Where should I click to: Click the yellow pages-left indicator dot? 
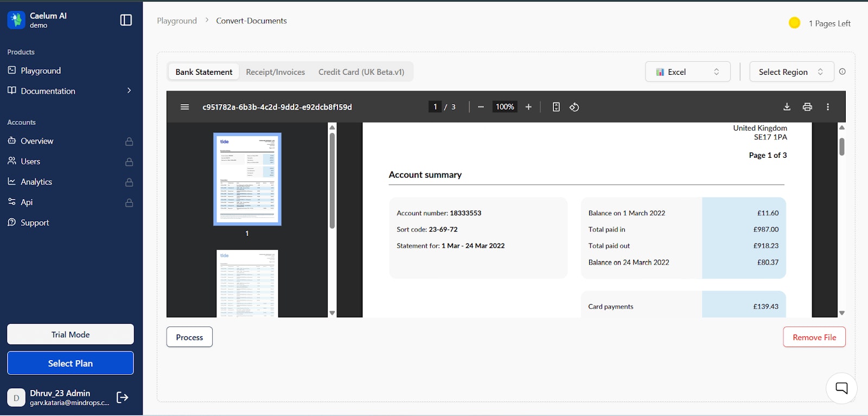click(x=794, y=23)
